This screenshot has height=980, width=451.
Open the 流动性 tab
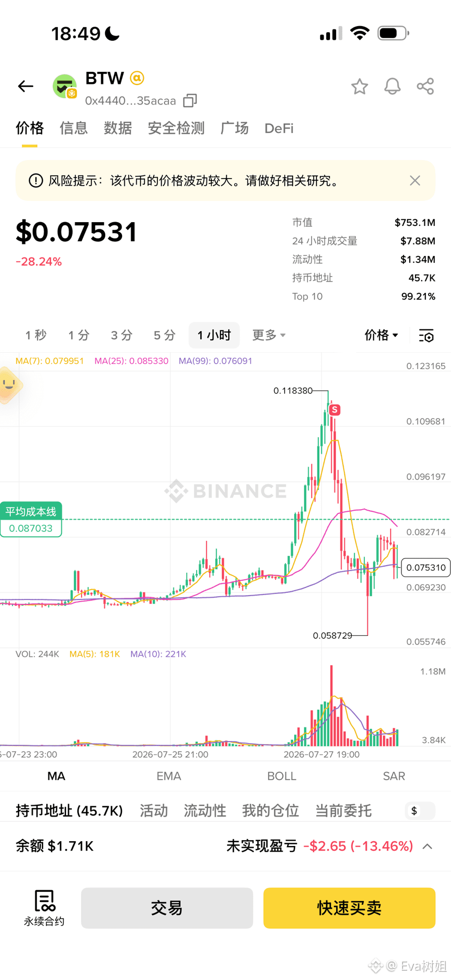(205, 811)
